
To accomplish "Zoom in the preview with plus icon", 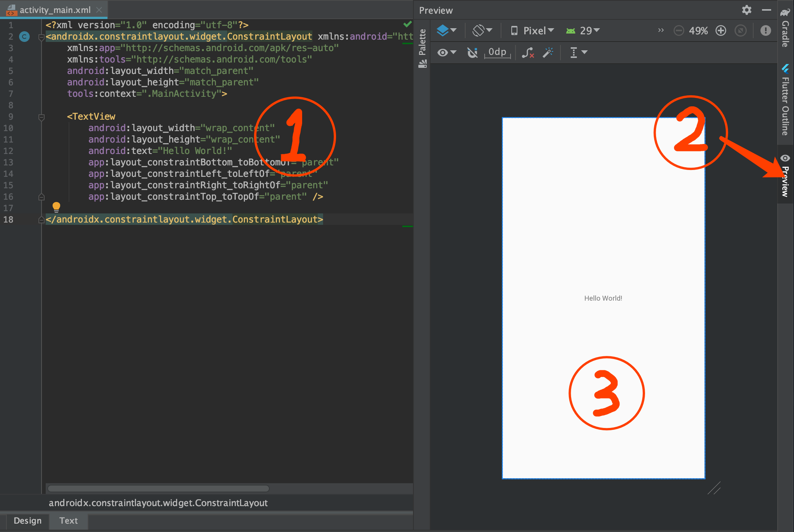I will 721,30.
